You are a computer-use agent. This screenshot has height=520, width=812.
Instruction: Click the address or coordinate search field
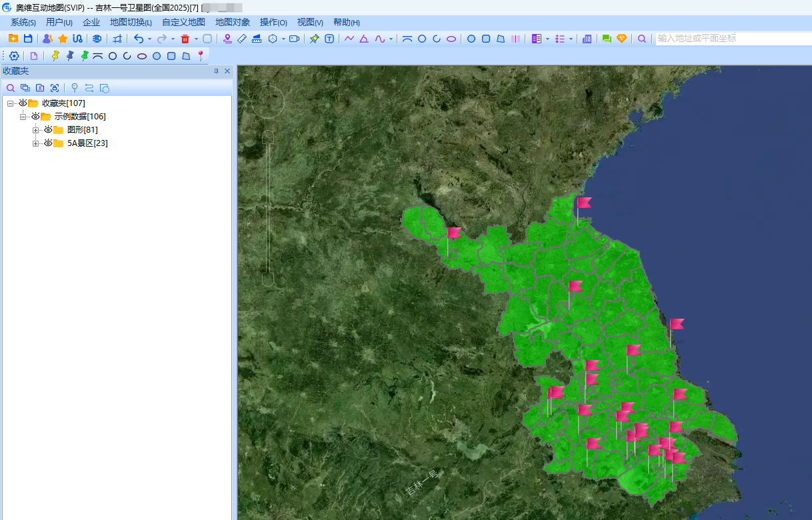[x=733, y=39]
